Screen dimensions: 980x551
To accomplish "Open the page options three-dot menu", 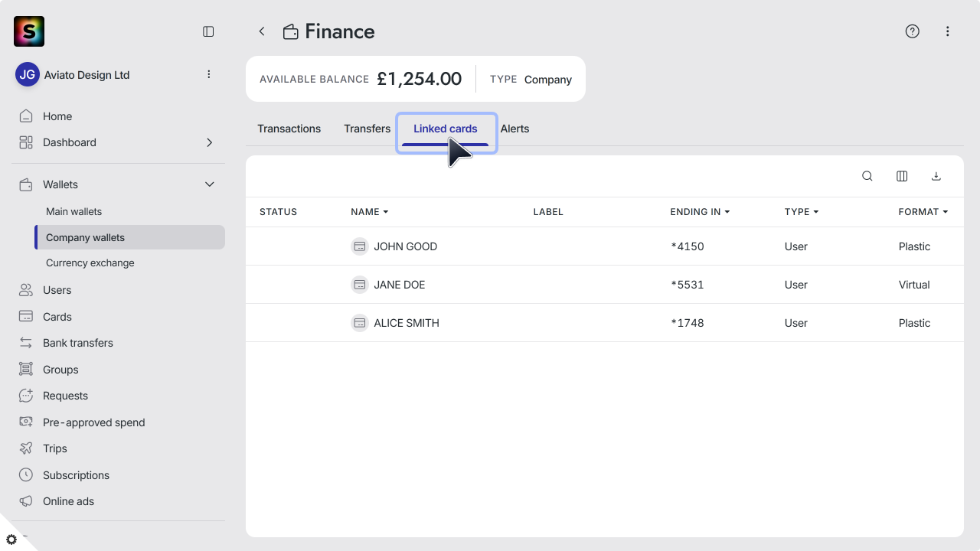I will click(x=948, y=31).
